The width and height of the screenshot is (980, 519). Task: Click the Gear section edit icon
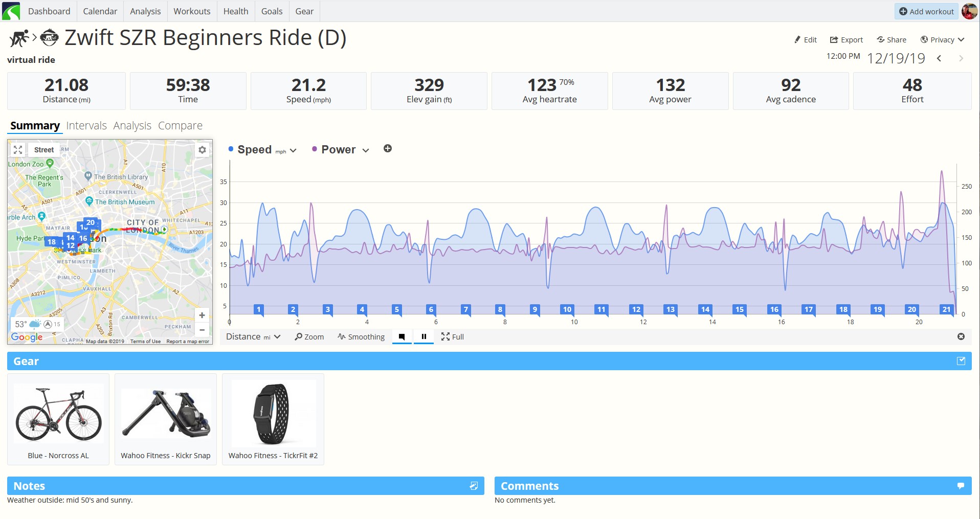(961, 361)
